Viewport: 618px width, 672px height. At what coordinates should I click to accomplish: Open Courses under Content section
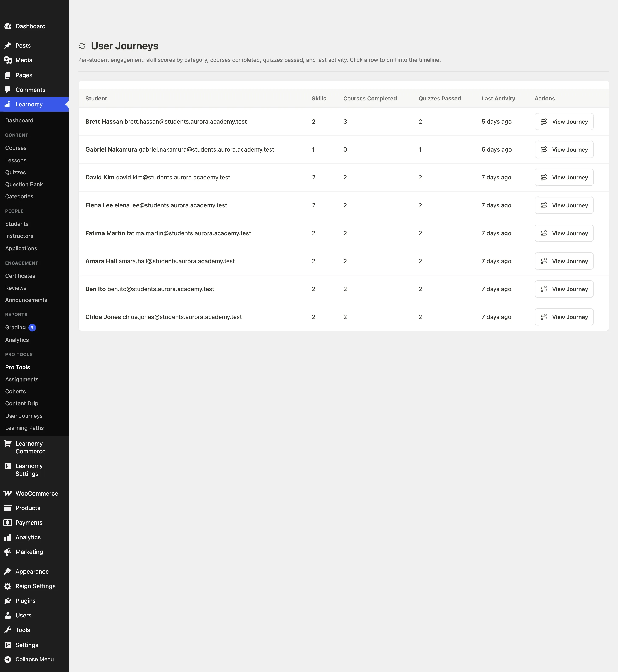(x=16, y=148)
